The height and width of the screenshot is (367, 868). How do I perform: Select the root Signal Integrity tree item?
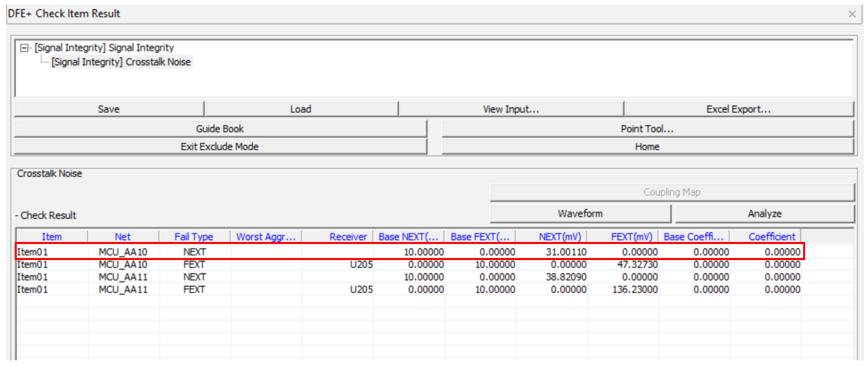point(104,48)
